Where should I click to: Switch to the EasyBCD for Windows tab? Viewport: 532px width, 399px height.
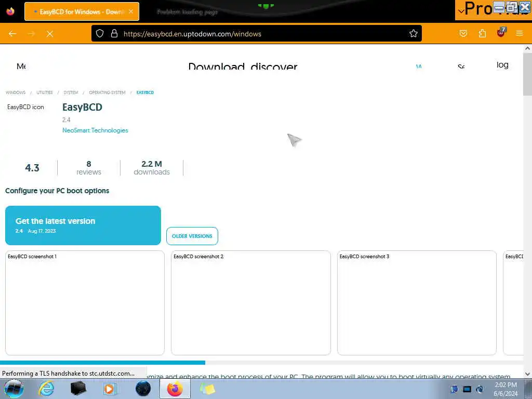[x=82, y=11]
